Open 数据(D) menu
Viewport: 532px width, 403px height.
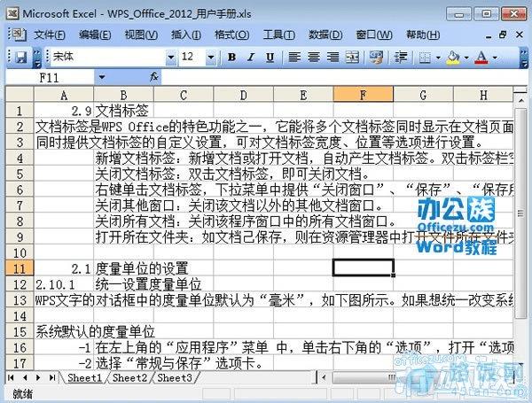pos(325,35)
